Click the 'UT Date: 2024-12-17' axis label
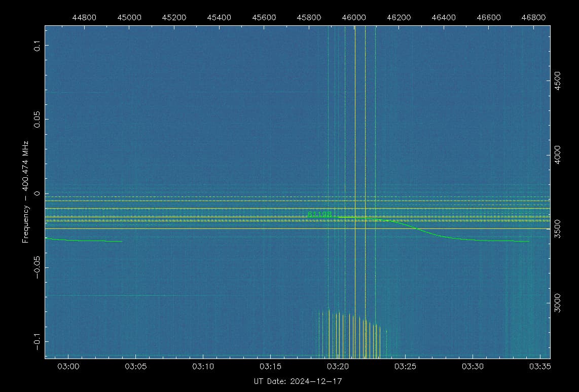 coord(298,381)
